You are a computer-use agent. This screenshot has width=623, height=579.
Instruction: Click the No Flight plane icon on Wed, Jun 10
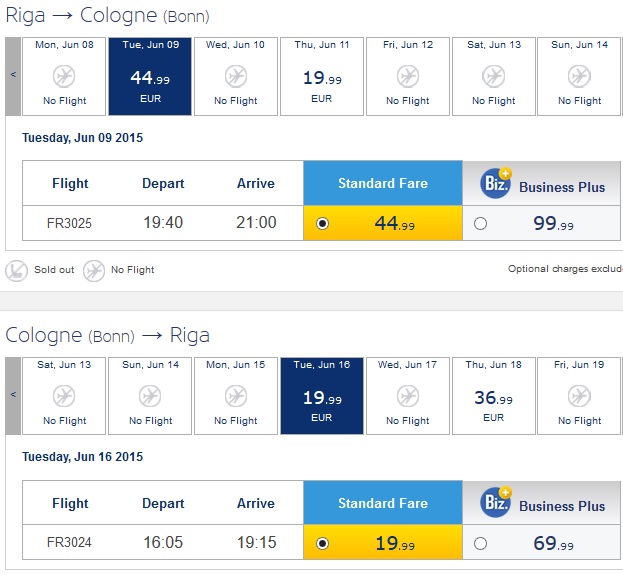(236, 76)
